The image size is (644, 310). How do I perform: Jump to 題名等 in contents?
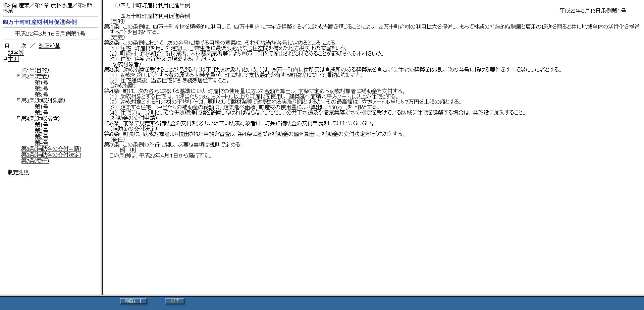tap(16, 53)
